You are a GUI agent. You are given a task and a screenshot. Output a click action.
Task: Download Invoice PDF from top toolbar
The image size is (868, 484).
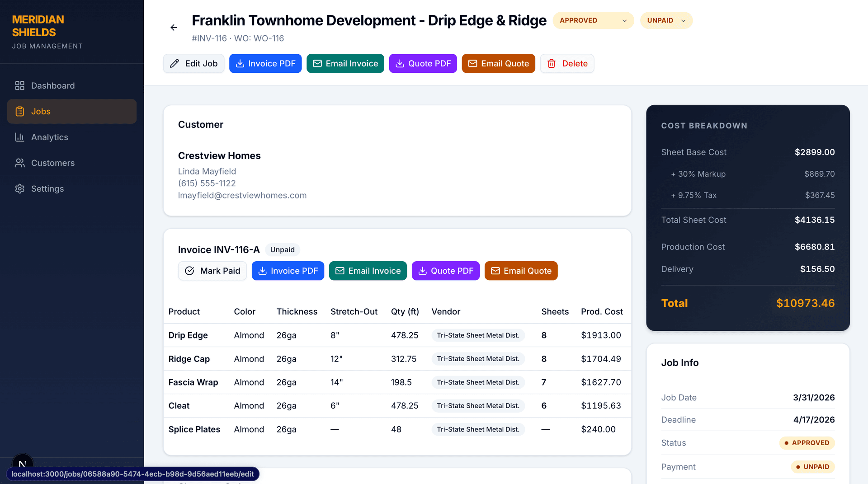click(265, 64)
